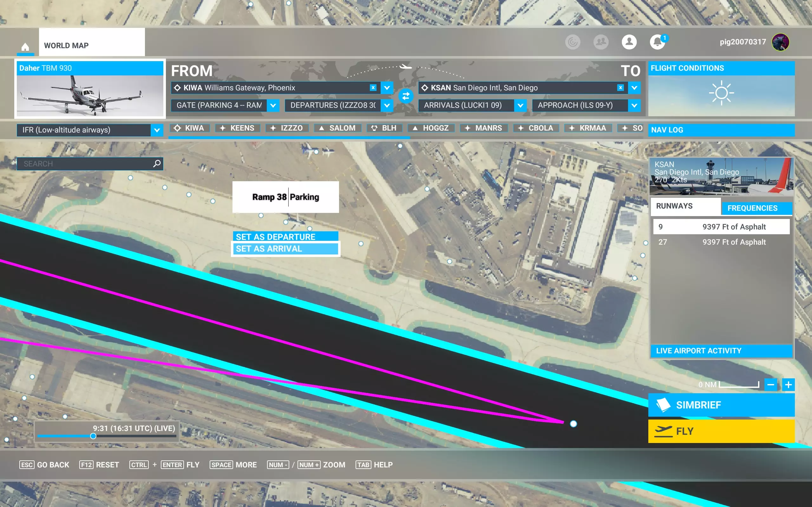Clear the KIWA departure airport
The height and width of the screenshot is (507, 812).
(373, 87)
